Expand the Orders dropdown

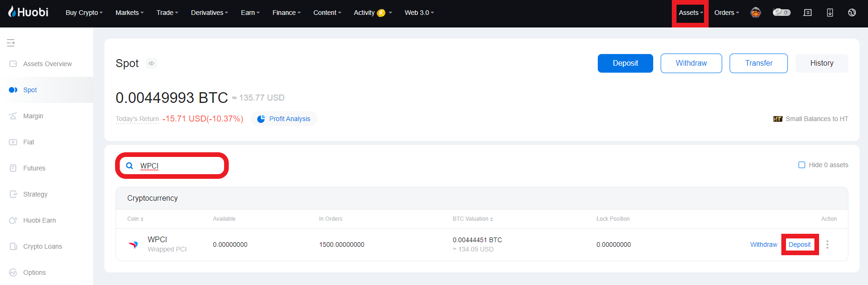[726, 13]
